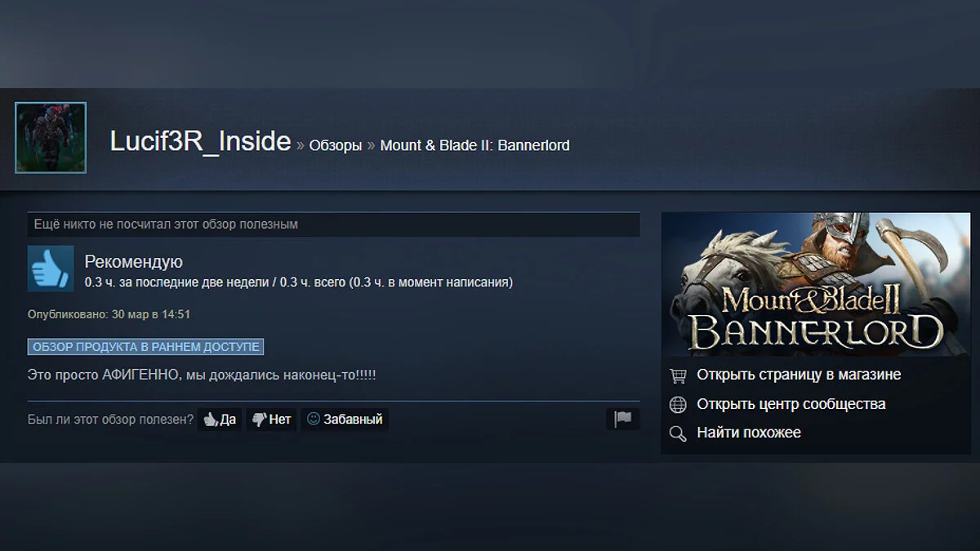Open the Lucif3R_Inside profile name link
980x551 pixels.
(x=200, y=142)
